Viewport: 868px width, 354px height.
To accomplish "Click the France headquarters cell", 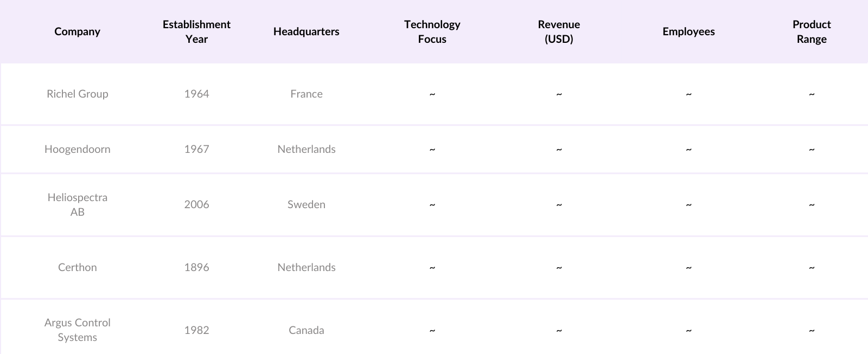I will [306, 94].
